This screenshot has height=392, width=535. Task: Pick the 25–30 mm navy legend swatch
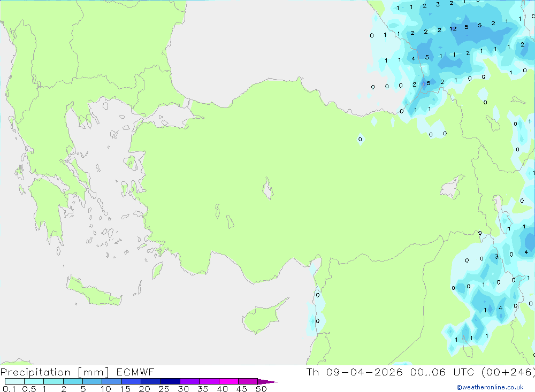[x=170, y=381]
